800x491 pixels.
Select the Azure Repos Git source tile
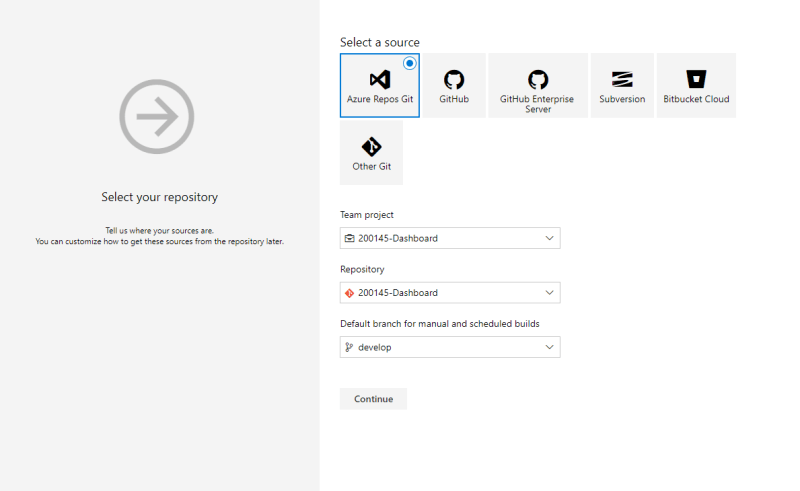380,85
